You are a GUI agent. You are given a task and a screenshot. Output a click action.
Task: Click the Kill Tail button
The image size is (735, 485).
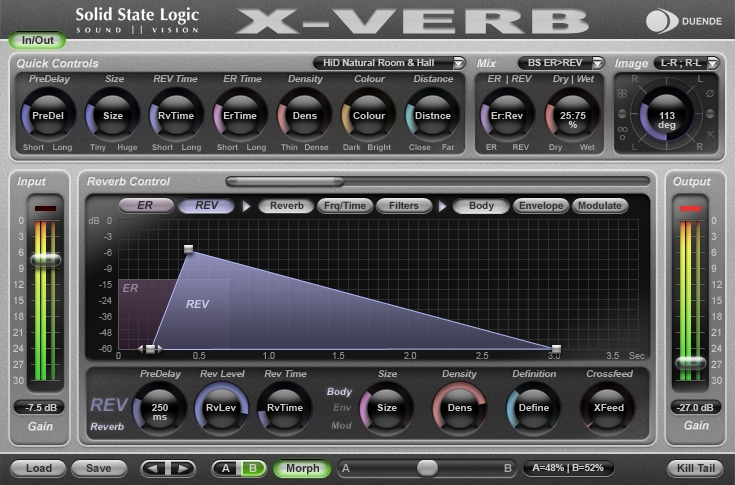tap(696, 468)
